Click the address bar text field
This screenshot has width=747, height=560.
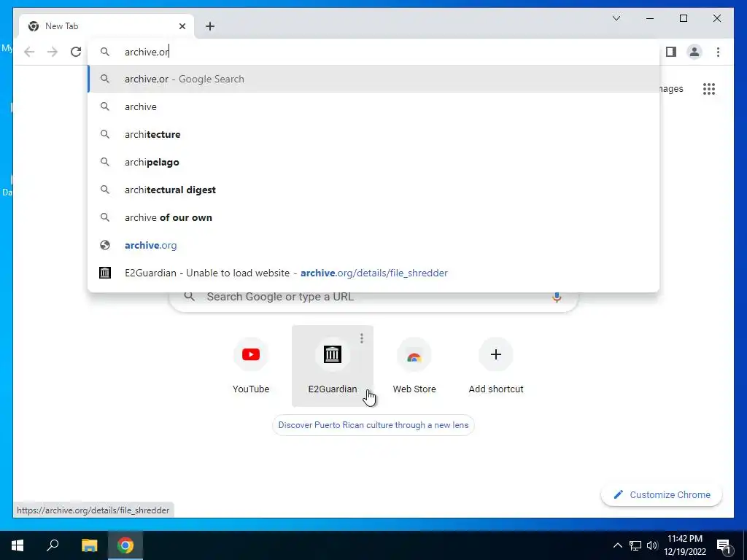click(x=373, y=52)
